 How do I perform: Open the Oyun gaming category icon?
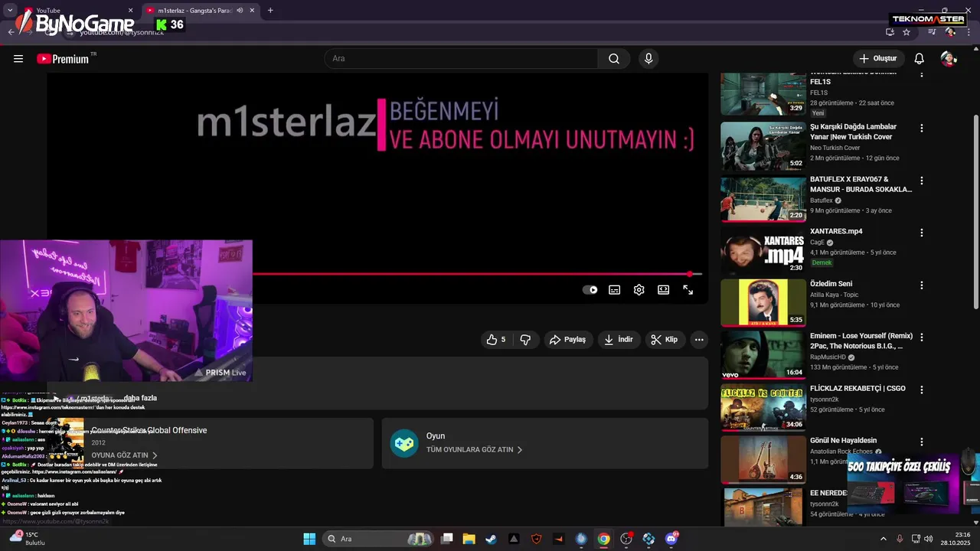404,443
